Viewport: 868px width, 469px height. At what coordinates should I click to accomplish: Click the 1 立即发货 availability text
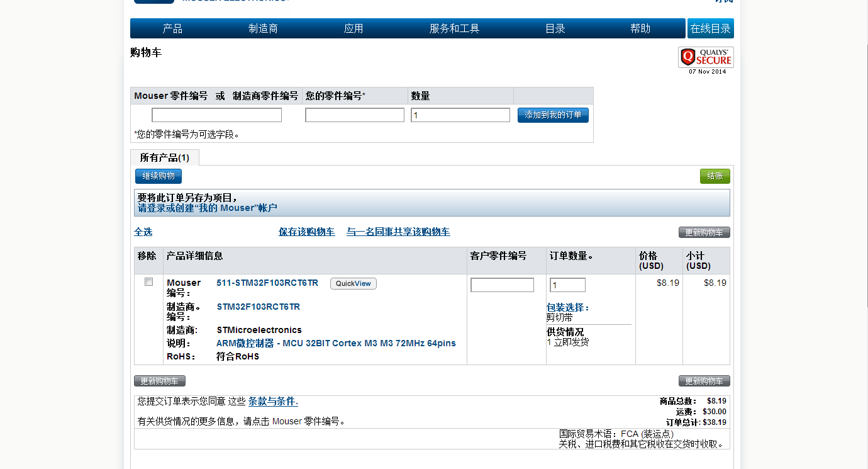pos(568,342)
